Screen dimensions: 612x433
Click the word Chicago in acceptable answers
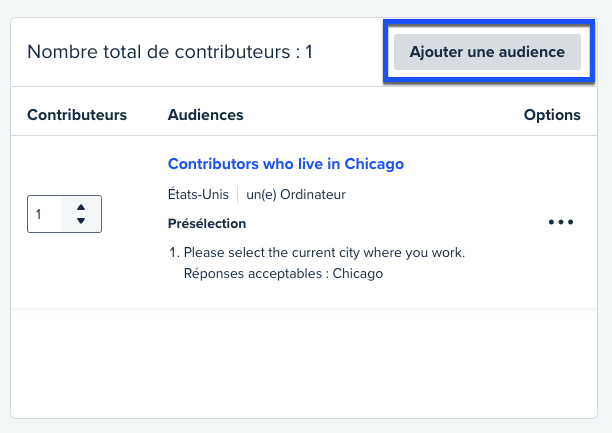(x=357, y=273)
